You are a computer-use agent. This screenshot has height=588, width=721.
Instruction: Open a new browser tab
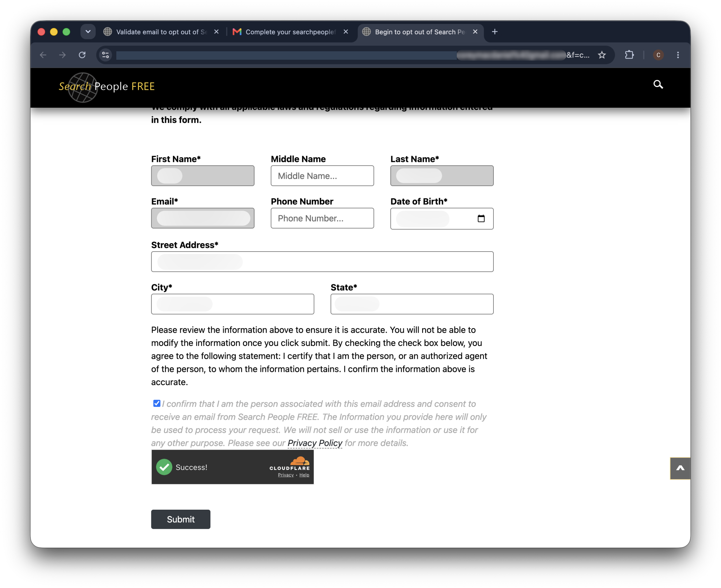tap(495, 32)
